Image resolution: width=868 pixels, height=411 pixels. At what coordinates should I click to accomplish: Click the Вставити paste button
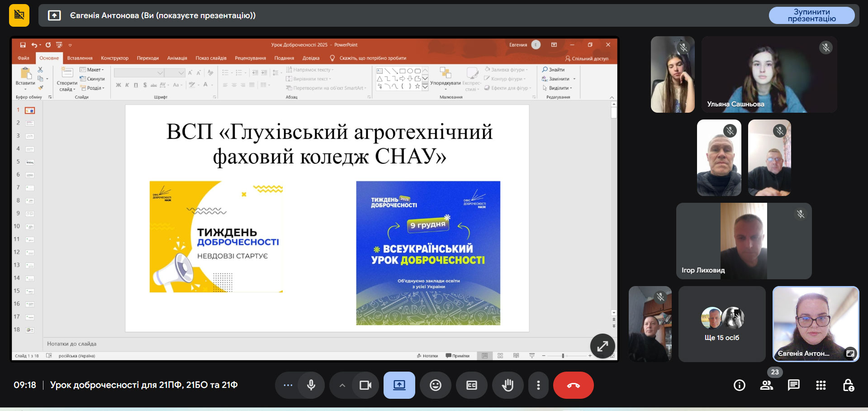tap(25, 78)
